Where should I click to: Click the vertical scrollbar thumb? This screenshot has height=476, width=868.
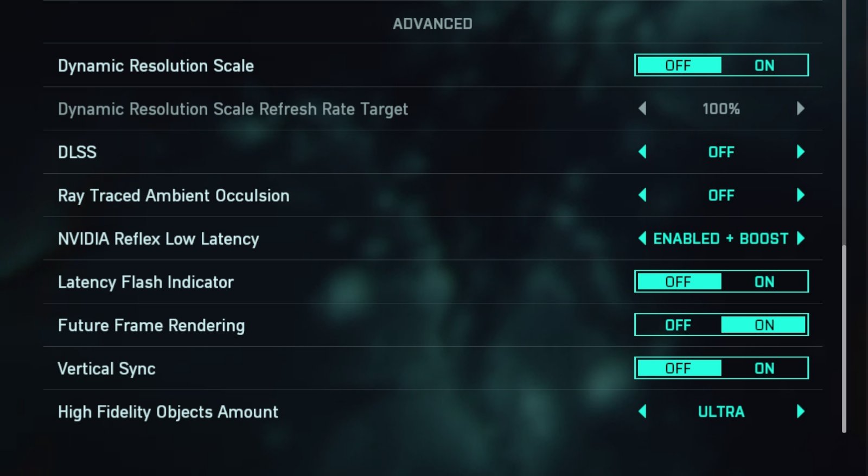coord(844,339)
